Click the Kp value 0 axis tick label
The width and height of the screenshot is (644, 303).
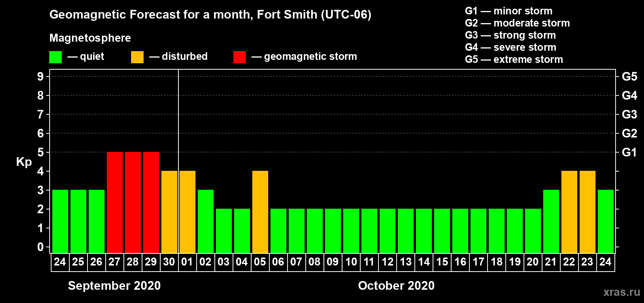(41, 247)
